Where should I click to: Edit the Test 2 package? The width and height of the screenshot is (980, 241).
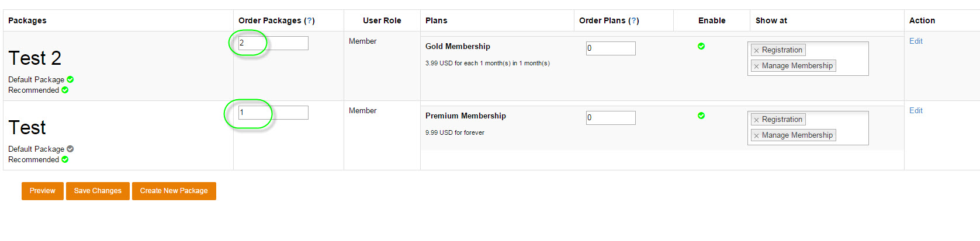click(916, 41)
